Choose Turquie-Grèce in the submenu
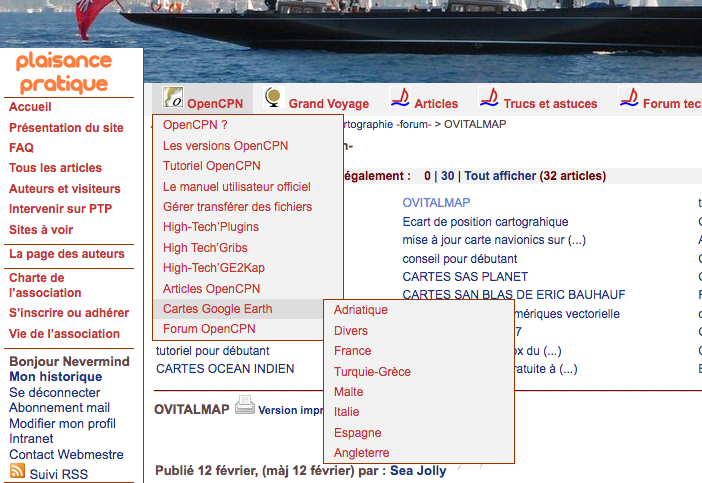 pyautogui.click(x=372, y=372)
